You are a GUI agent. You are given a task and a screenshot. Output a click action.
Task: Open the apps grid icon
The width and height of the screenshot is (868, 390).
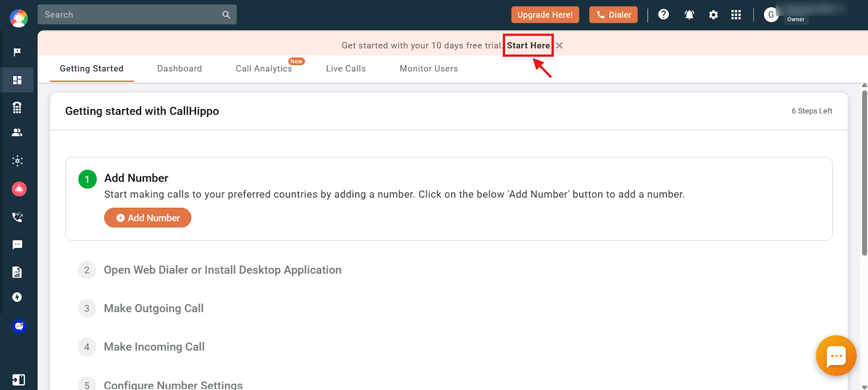(736, 15)
